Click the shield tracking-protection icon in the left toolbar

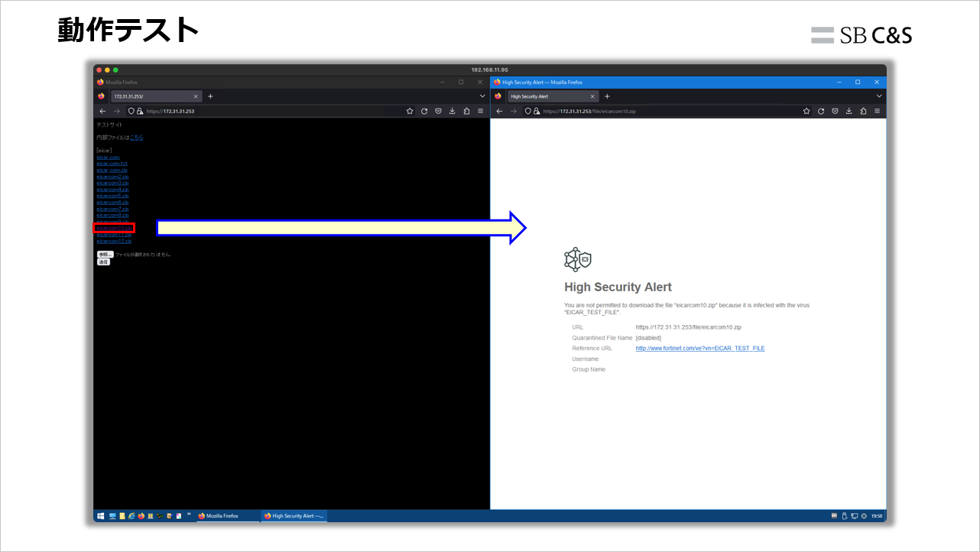pos(130,110)
